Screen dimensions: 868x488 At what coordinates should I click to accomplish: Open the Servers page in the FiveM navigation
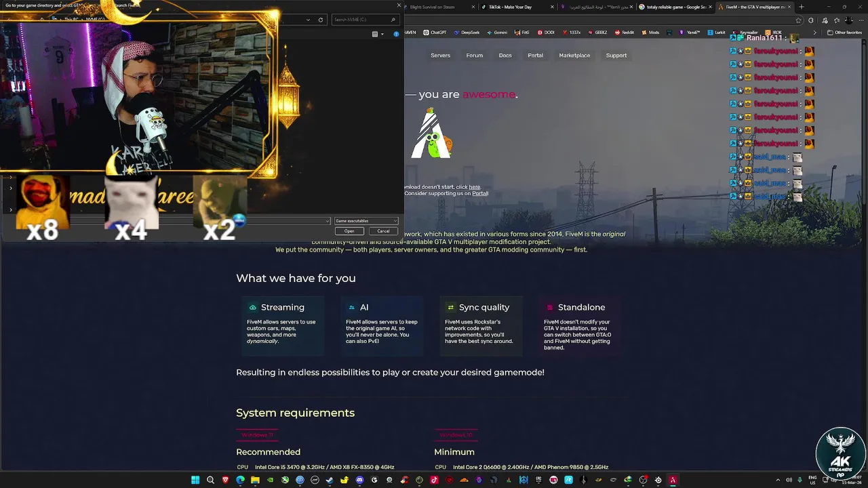coord(440,56)
